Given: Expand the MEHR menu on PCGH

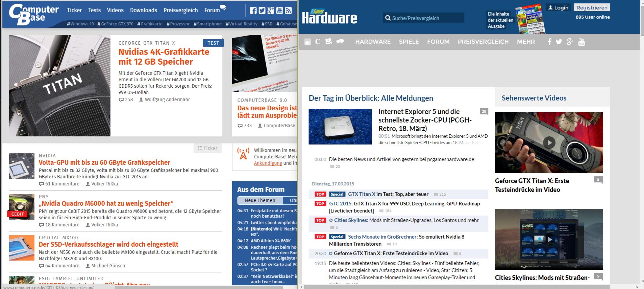Looking at the screenshot, I should (x=526, y=42).
